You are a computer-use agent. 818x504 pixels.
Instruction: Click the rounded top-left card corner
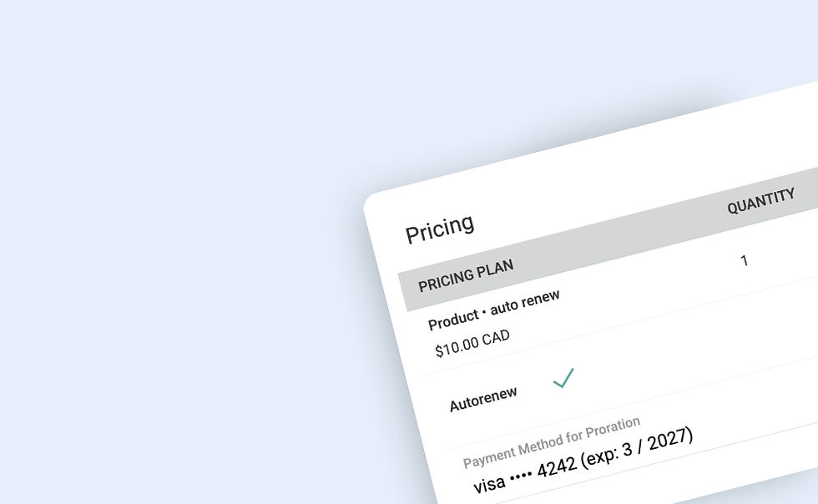tap(372, 205)
